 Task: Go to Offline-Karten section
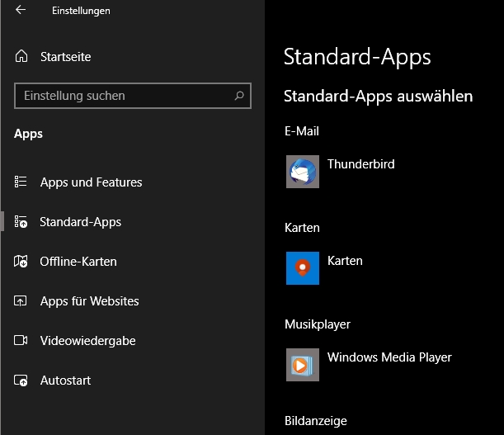[x=78, y=262]
